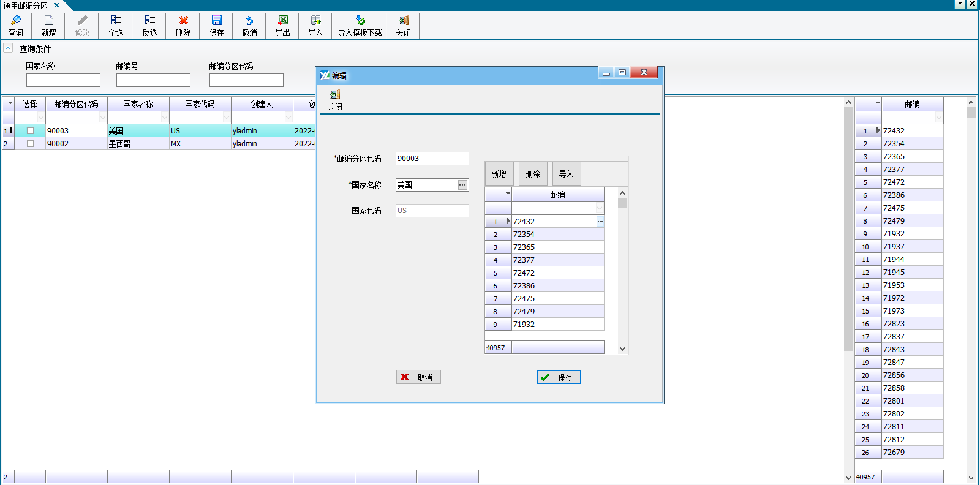Select 72479 row in the dialog grid
980x485 pixels.
coord(558,312)
